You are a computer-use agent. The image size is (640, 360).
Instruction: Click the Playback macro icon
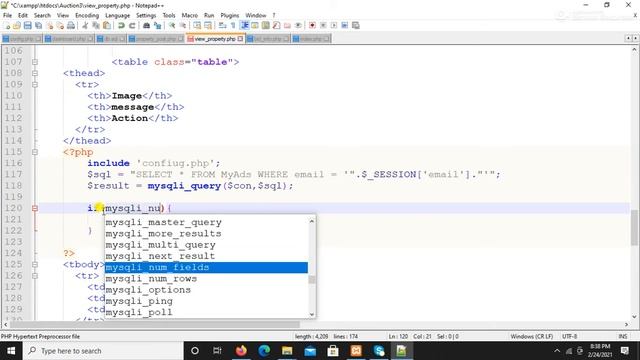(x=334, y=25)
